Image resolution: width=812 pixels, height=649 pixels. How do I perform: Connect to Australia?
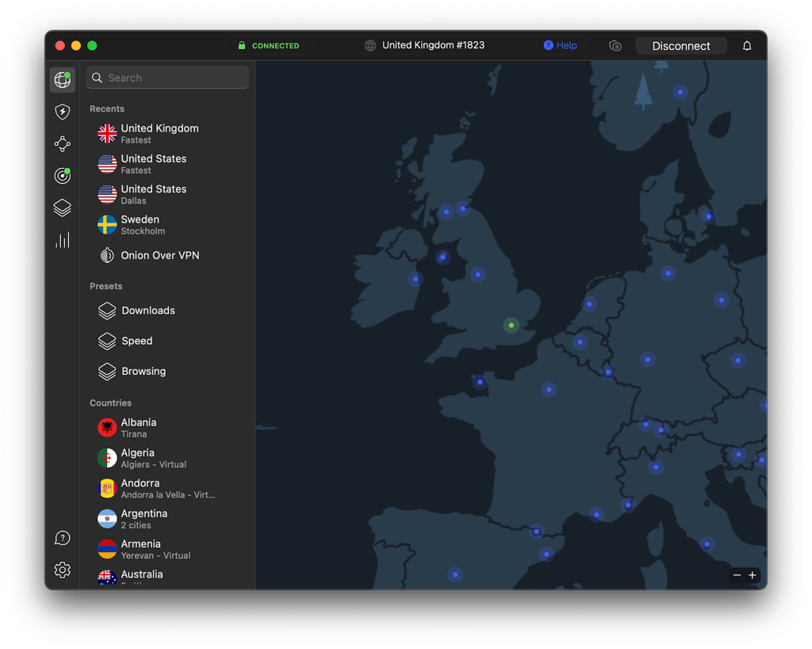pos(168,577)
